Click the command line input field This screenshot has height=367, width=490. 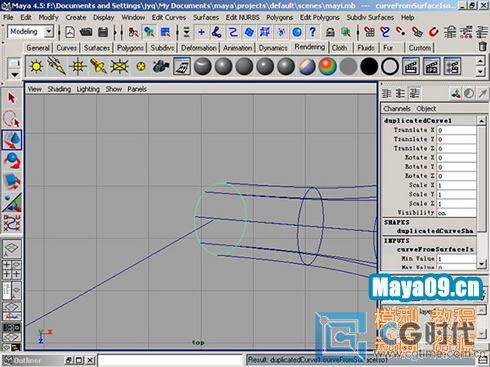tap(171, 360)
